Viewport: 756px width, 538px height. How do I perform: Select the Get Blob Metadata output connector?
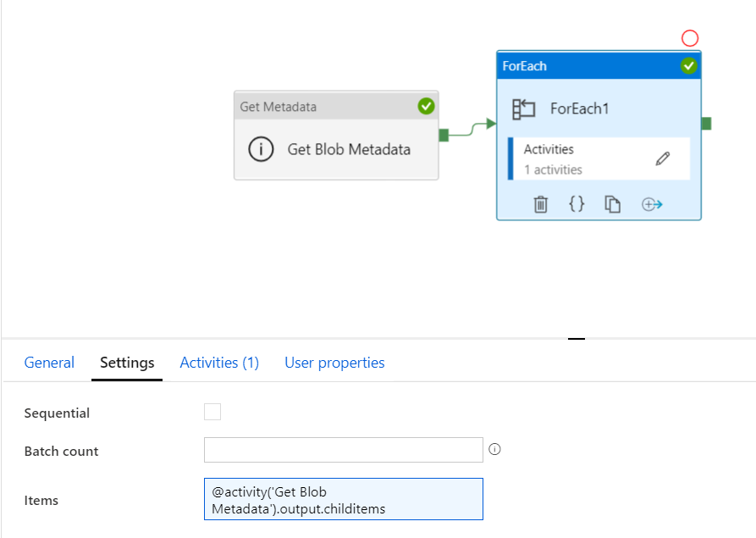[444, 136]
